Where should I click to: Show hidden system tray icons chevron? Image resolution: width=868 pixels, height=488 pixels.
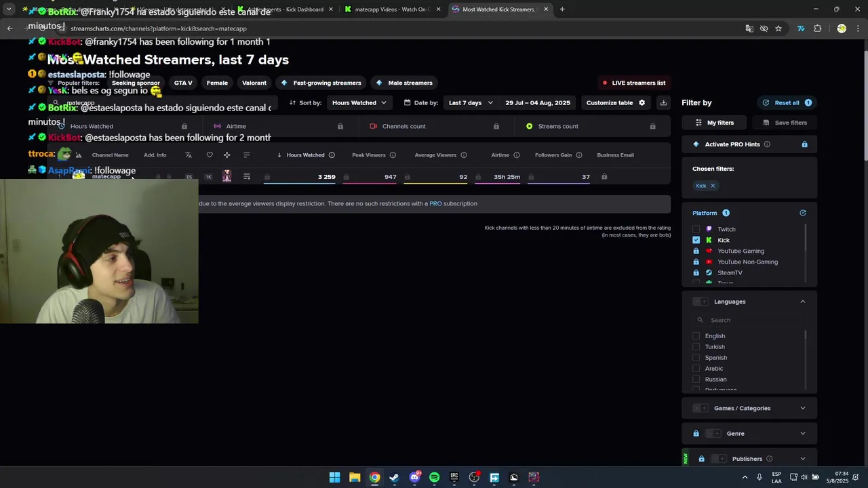click(745, 477)
